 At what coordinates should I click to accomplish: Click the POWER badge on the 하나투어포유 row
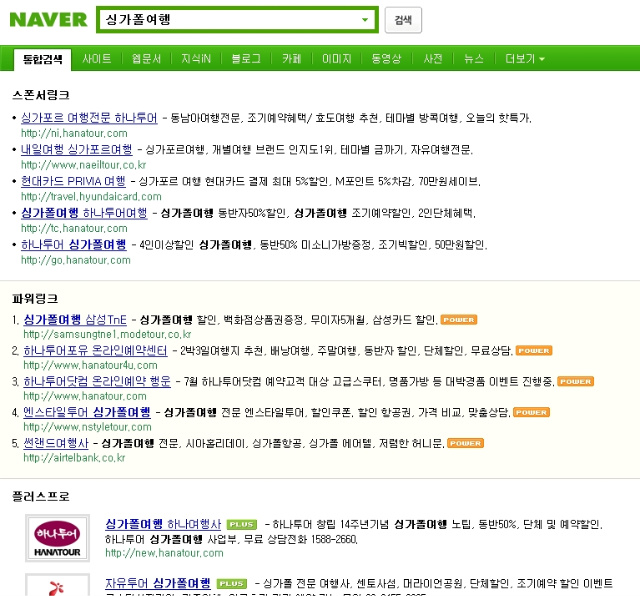click(x=534, y=351)
